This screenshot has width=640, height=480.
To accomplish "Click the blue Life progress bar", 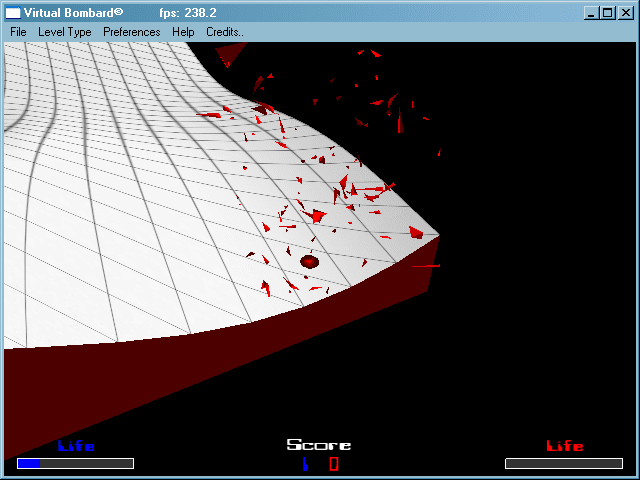I will click(76, 463).
